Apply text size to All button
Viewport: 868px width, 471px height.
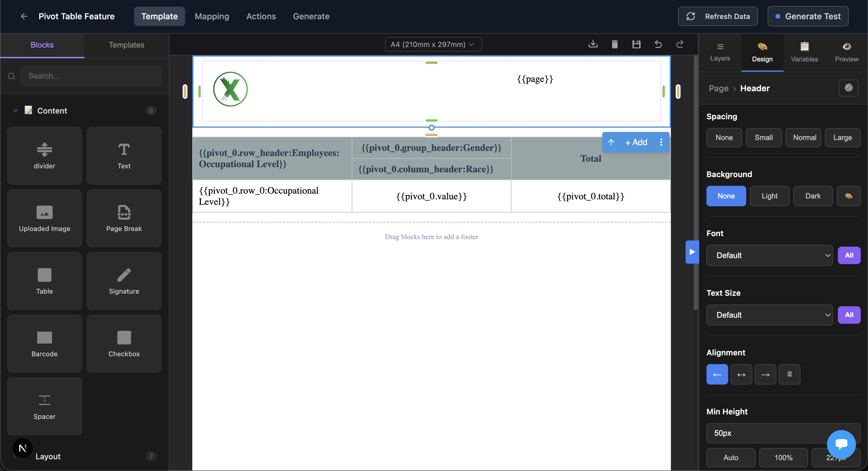pyautogui.click(x=849, y=315)
